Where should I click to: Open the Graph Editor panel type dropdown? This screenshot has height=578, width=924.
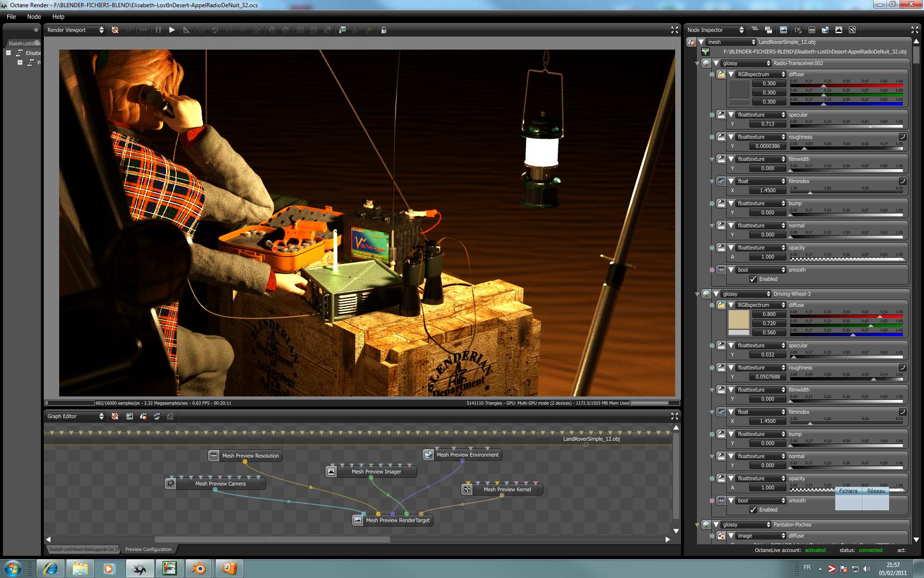coord(76,416)
